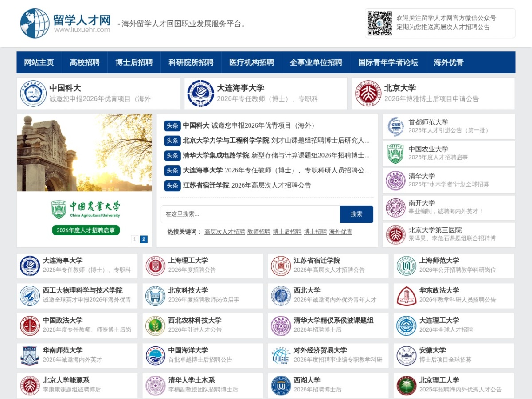Click 2025年招聘海内外优秀人才公告 text

click(x=461, y=390)
